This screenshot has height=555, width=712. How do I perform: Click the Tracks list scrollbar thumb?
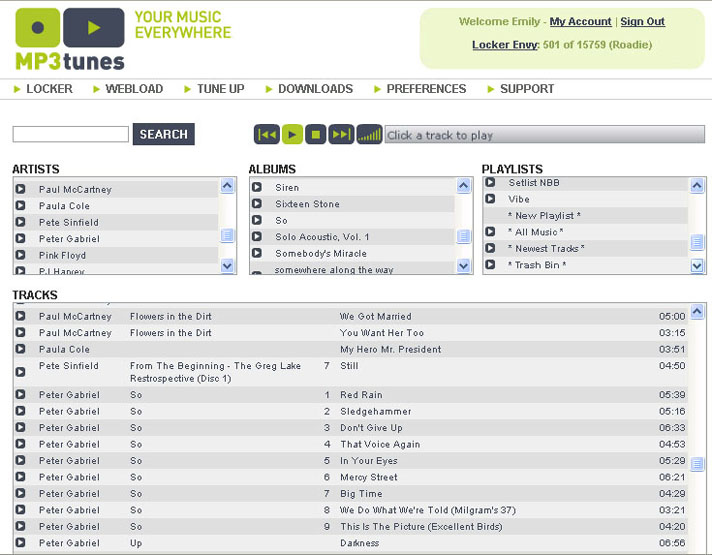tap(697, 464)
